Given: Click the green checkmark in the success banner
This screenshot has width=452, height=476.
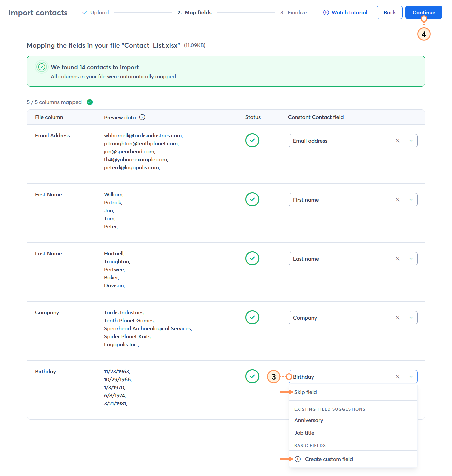Looking at the screenshot, I should pos(41,67).
